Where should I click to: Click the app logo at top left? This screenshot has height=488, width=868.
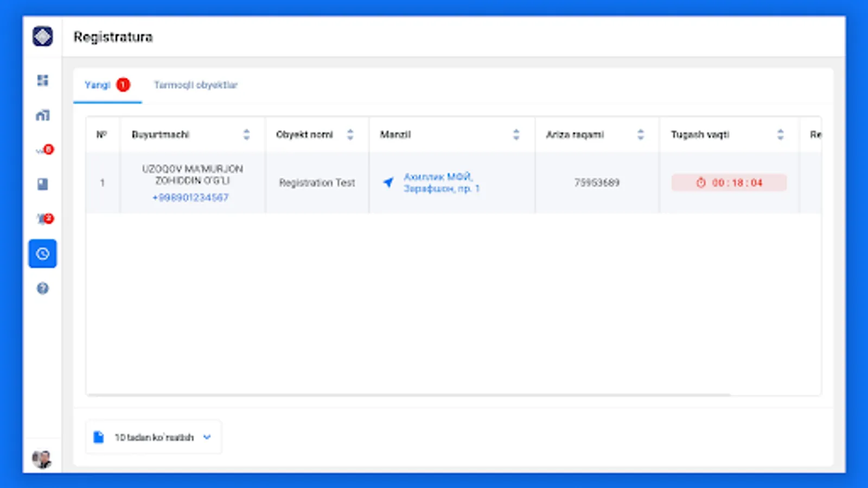pos(42,36)
